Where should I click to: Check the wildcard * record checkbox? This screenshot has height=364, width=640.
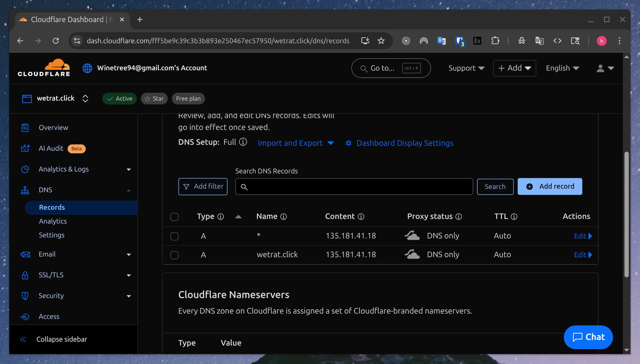(x=174, y=236)
